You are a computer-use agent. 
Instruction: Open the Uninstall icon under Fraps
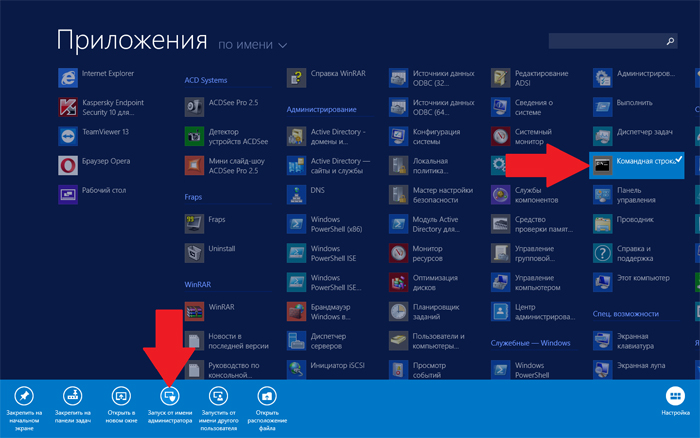194,253
